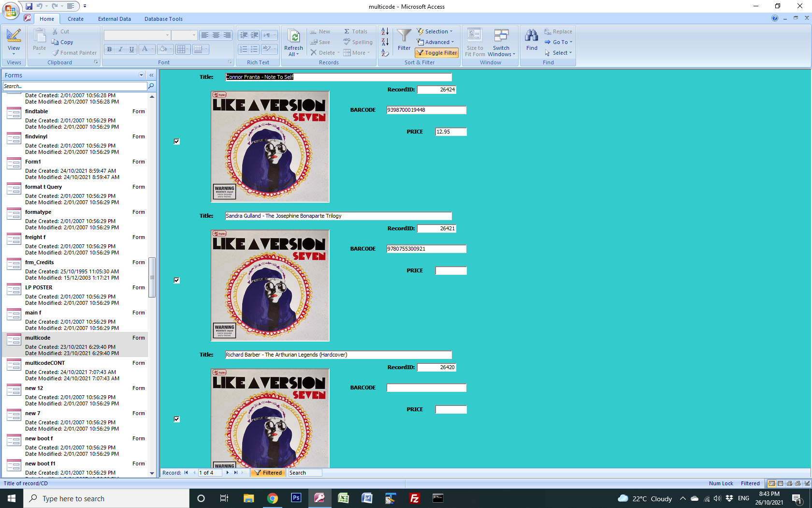The image size is (812, 508).
Task: Open the Database Tools ribbon tab
Action: [163, 19]
